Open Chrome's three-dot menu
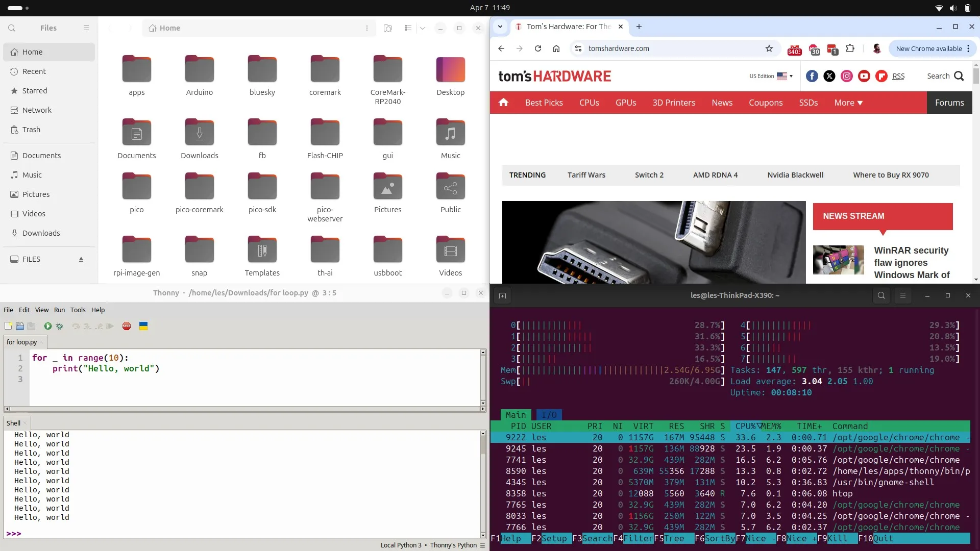Viewport: 980px width, 551px height. [x=968, y=48]
